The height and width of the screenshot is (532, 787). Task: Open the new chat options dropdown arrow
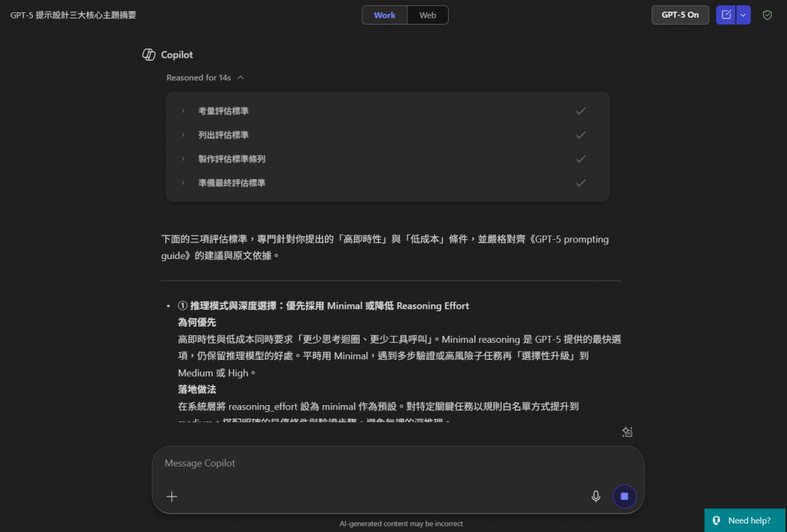tap(743, 15)
